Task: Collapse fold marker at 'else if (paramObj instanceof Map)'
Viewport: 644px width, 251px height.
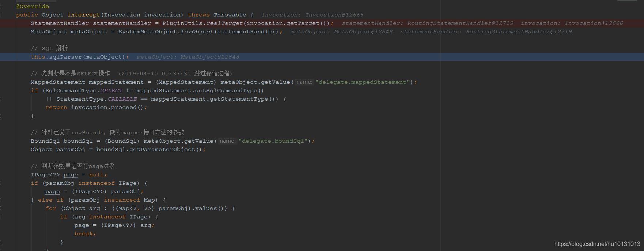Action: pos(1,200)
